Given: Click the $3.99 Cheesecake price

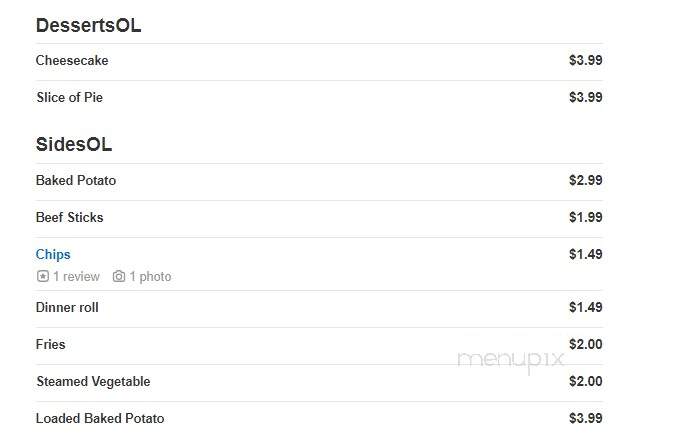Looking at the screenshot, I should click(x=586, y=60).
